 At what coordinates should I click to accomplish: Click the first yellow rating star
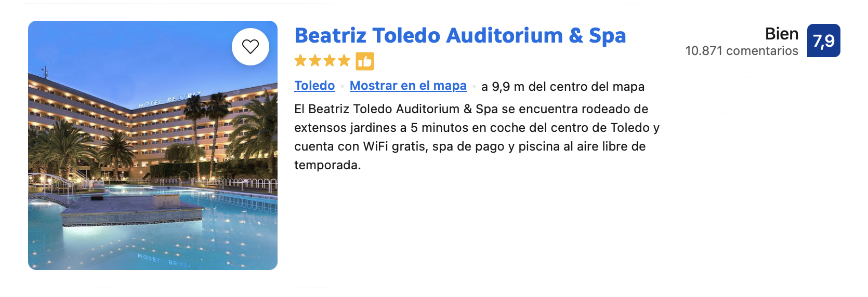300,61
